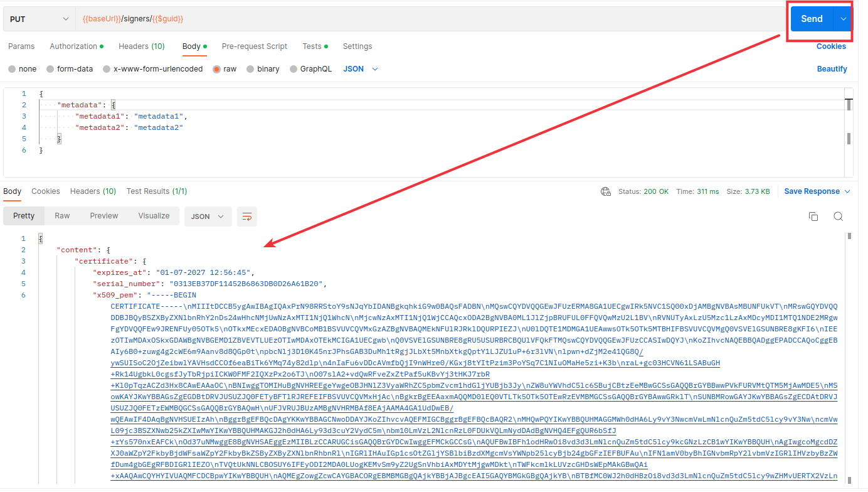Expand the Send button arrow dropdown

[x=844, y=19]
